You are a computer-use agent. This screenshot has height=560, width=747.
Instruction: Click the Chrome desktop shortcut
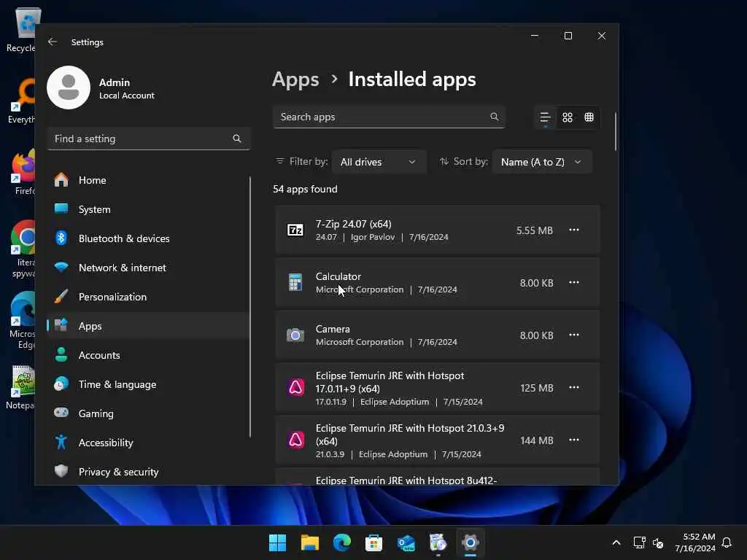point(23,249)
